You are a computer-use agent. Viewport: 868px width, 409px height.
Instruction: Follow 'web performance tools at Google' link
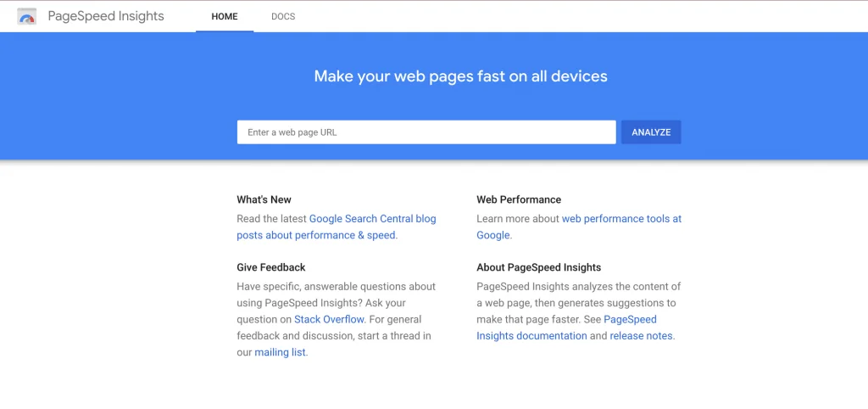point(579,227)
